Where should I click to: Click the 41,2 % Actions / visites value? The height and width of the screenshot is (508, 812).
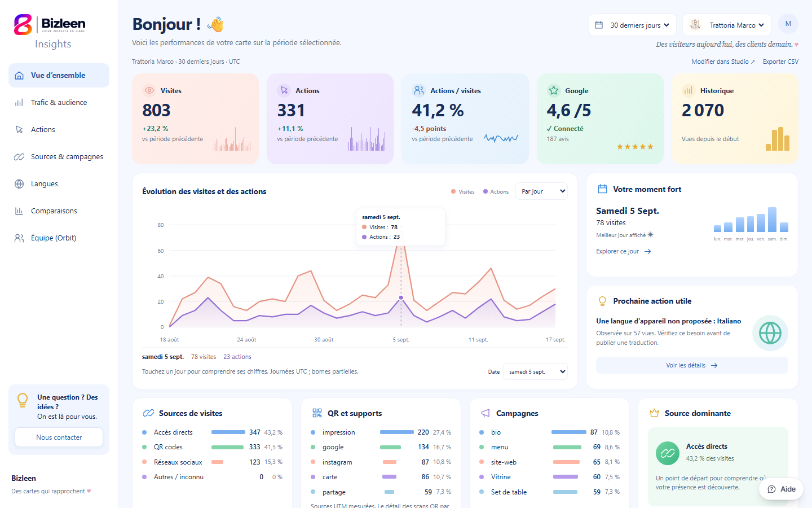tap(438, 111)
